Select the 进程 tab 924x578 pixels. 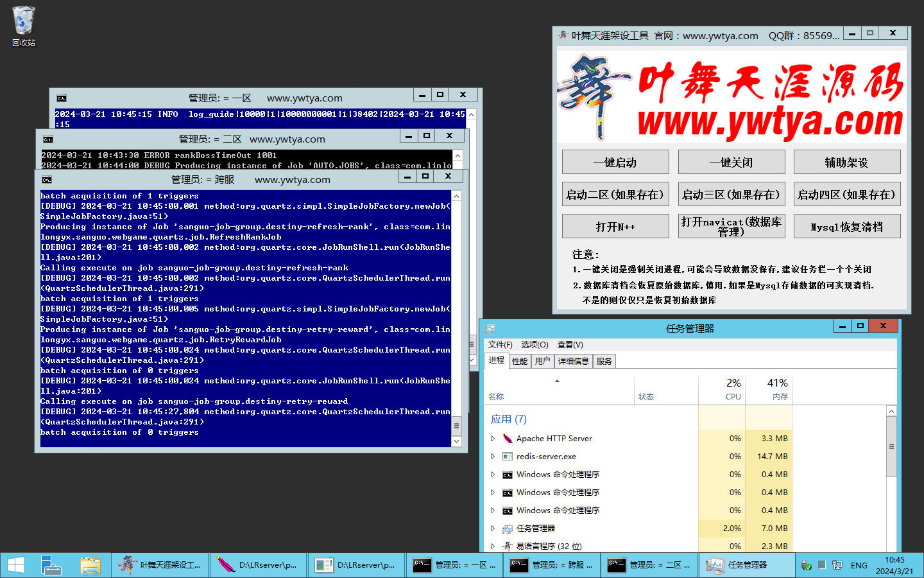coord(497,360)
